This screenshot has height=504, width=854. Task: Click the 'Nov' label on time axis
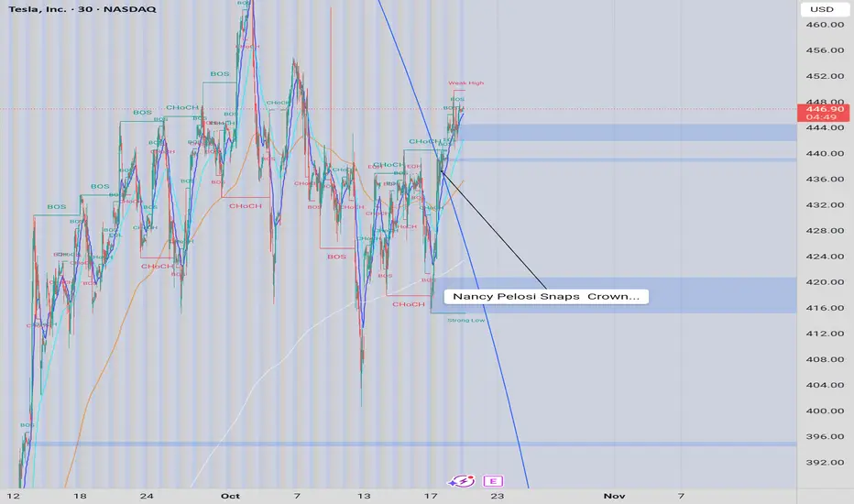click(614, 496)
